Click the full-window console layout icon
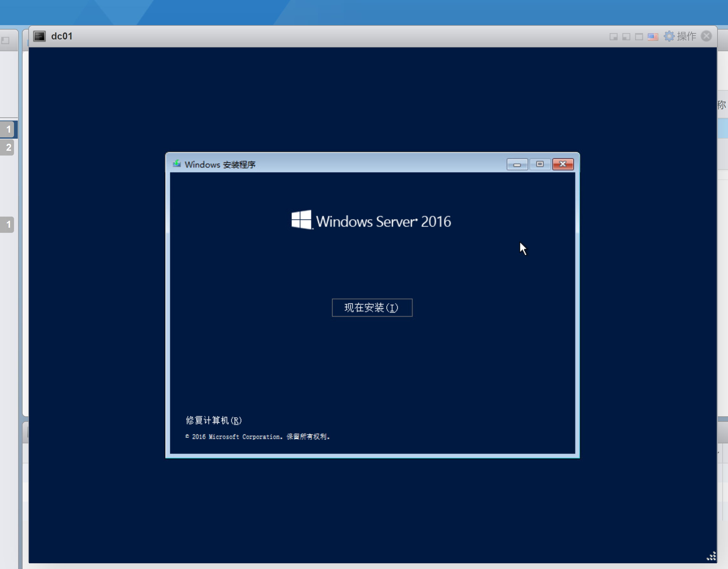 coord(639,36)
